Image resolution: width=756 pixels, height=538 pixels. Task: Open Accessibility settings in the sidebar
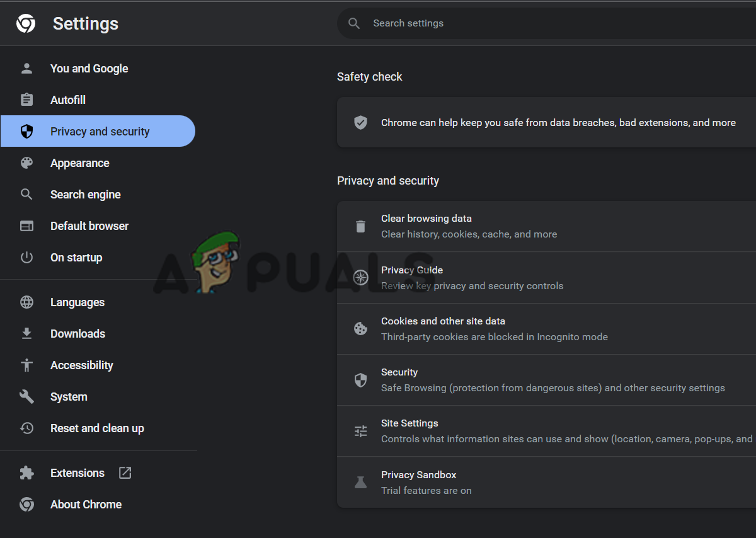point(82,365)
